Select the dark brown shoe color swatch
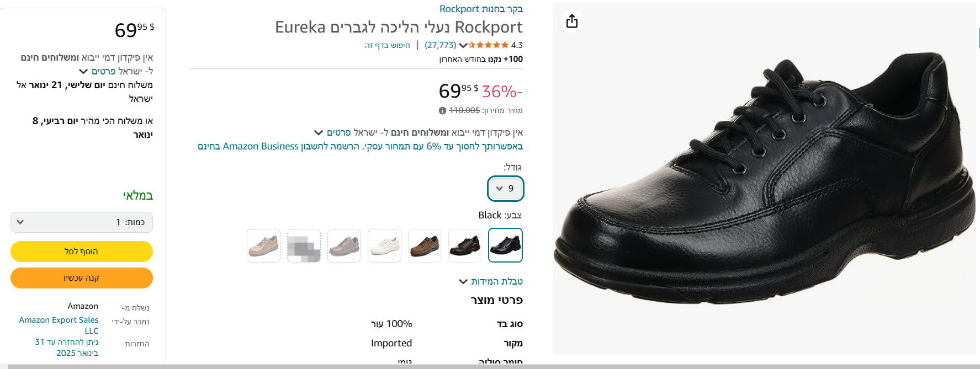Screen dimensions: 980x369 465,245
